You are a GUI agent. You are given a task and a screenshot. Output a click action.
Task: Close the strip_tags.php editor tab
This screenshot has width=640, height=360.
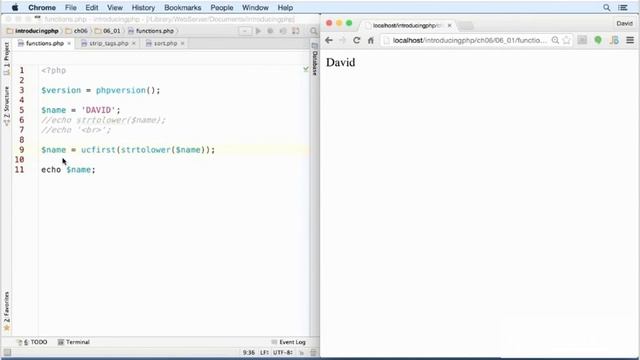click(133, 43)
